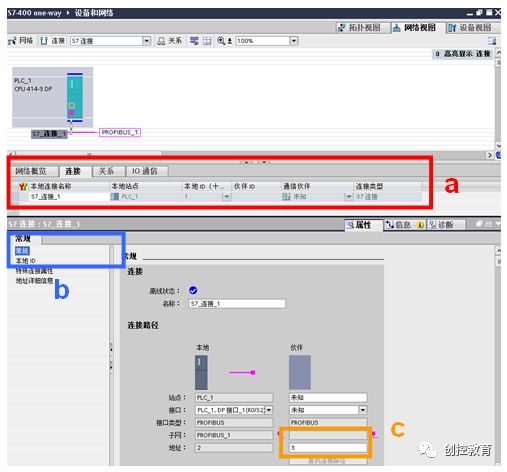Click the local PLC station icon in 连接路径
The image size is (507, 472).
coord(201,372)
